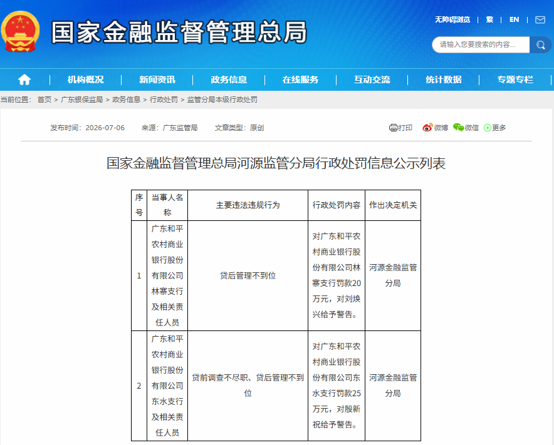The image size is (554, 445).
Task: Open the 机构概况 menu
Action: tap(86, 80)
